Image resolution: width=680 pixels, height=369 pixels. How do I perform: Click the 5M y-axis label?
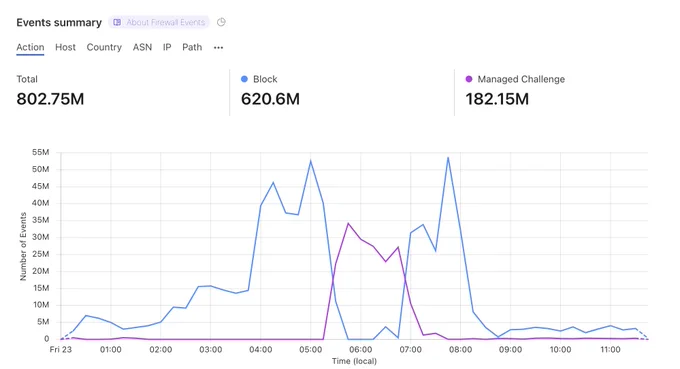tap(42, 322)
